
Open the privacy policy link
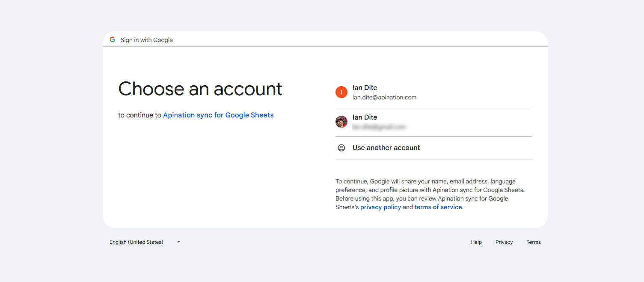point(380,207)
